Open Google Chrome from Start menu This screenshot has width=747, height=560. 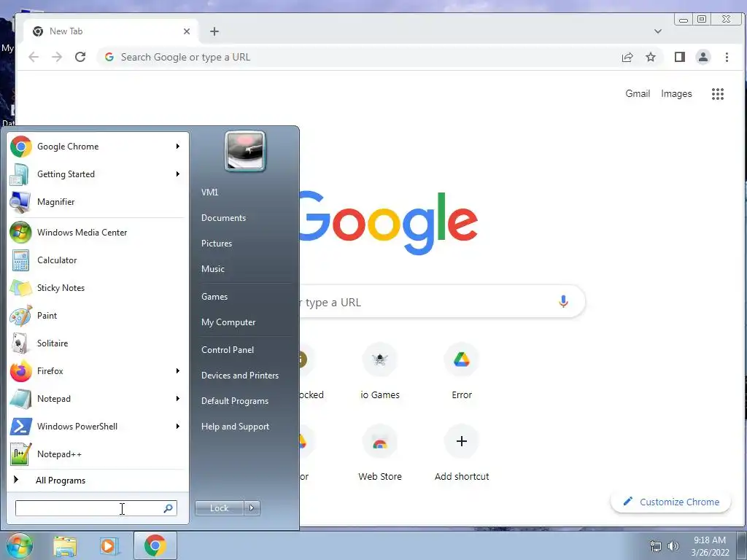[96, 146]
